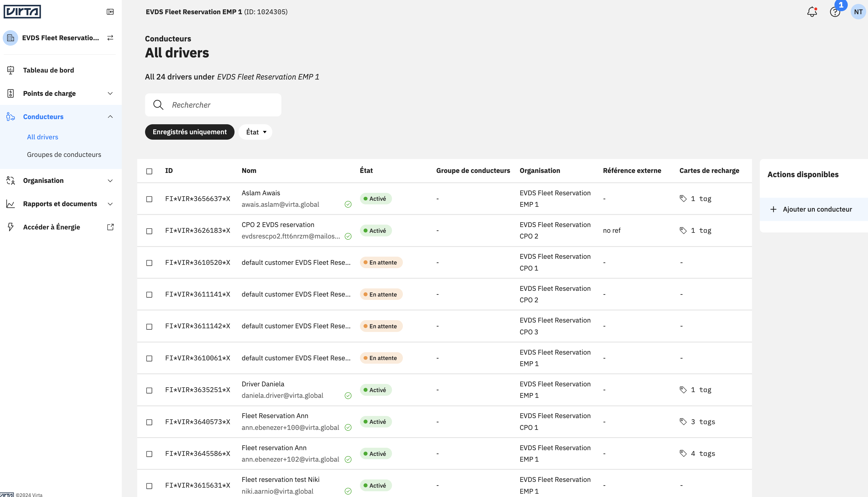The image size is (868, 497).
Task: Click the external link icon beside Énergie
Action: [110, 227]
